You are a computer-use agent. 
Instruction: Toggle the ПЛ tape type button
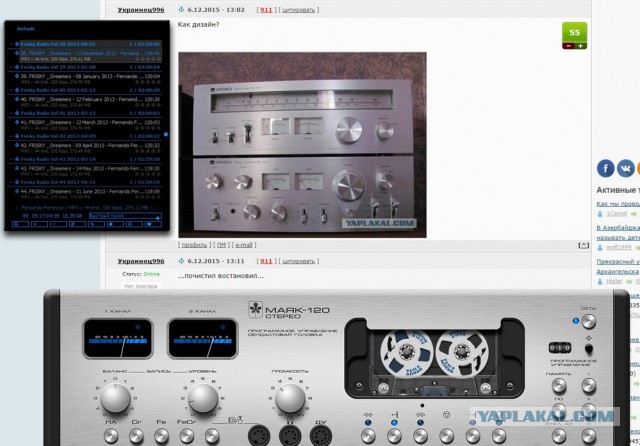coord(111,436)
